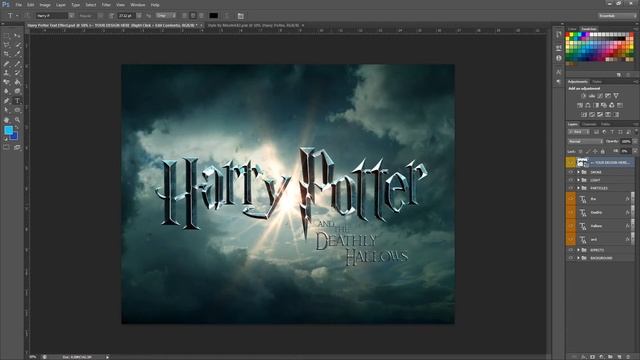This screenshot has height=360, width=640.
Task: Click the delete layer trash icon
Action: (629, 357)
